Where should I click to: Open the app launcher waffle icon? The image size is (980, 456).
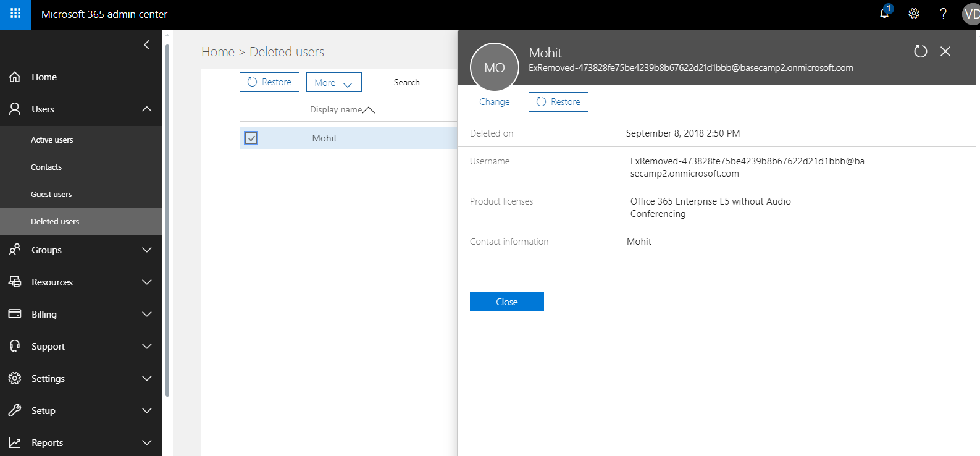click(15, 14)
